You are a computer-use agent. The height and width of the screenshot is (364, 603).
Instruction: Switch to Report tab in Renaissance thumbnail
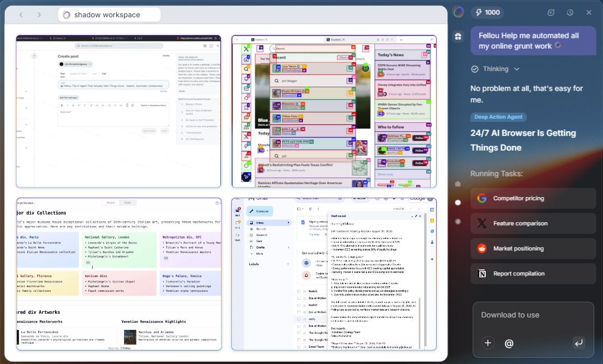click(x=110, y=202)
